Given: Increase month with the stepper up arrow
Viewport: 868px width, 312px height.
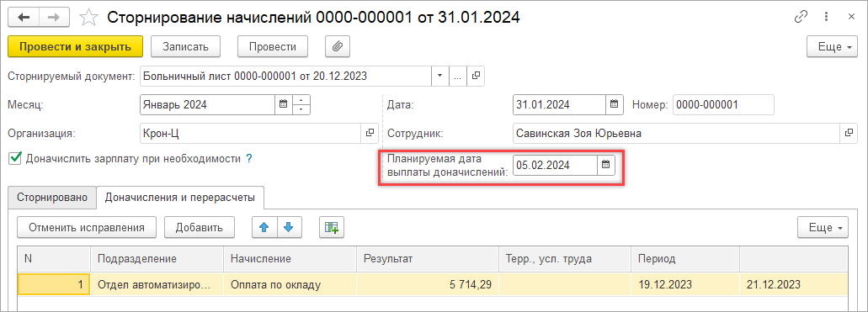Looking at the screenshot, I should click(x=301, y=99).
